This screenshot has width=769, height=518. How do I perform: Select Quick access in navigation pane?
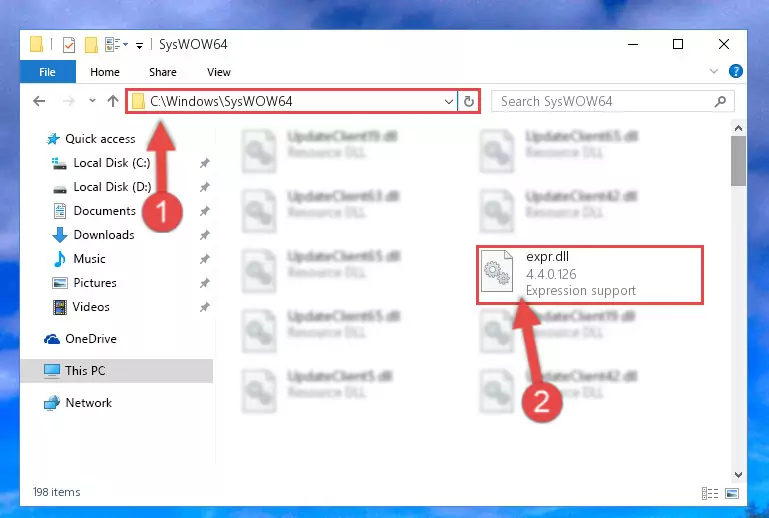click(x=100, y=139)
